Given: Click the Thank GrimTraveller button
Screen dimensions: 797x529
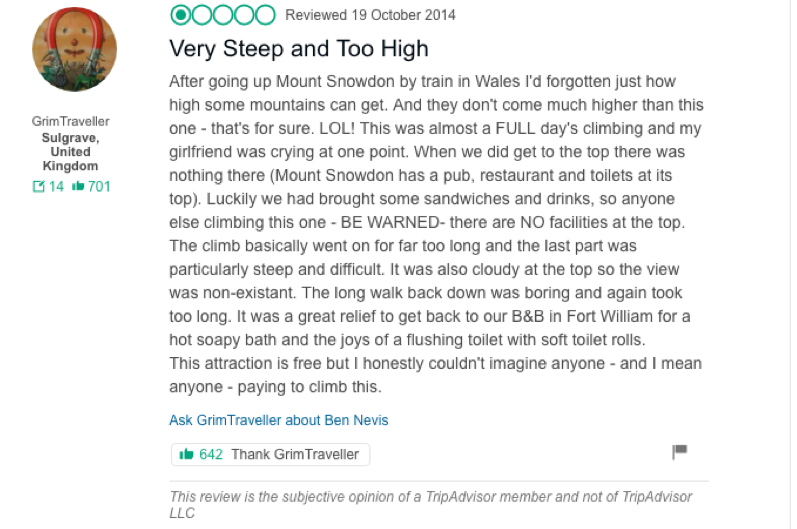Looking at the screenshot, I should [x=270, y=454].
